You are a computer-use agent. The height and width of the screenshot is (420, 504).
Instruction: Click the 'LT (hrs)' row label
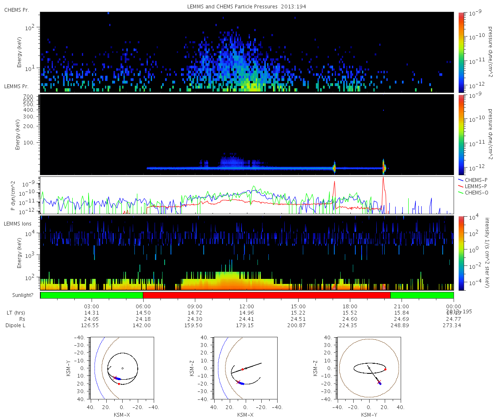click(16, 313)
